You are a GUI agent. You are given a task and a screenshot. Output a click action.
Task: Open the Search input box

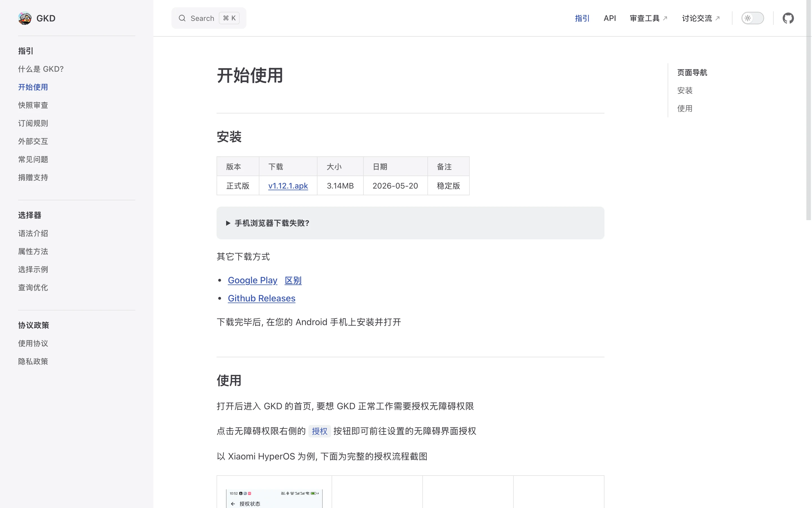[x=209, y=18]
